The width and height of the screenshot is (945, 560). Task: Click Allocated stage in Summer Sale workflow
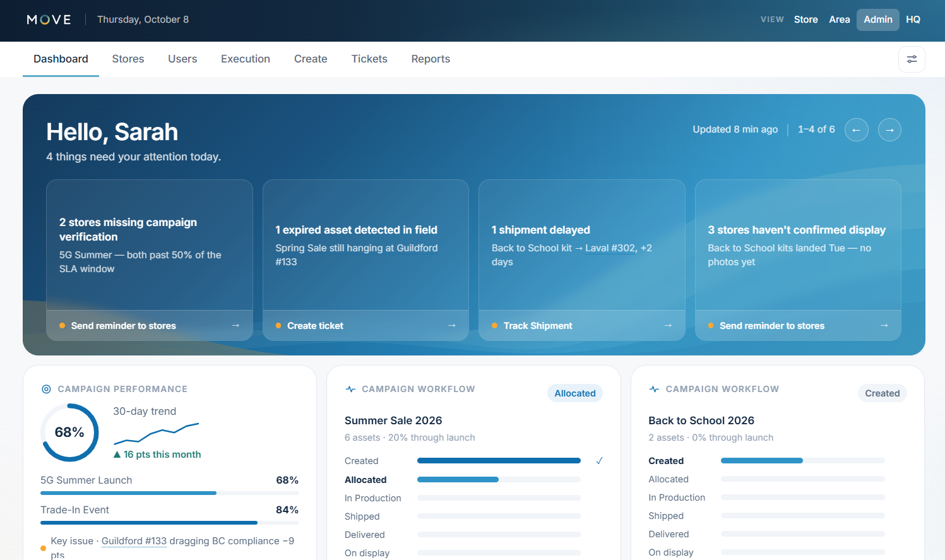pyautogui.click(x=366, y=480)
